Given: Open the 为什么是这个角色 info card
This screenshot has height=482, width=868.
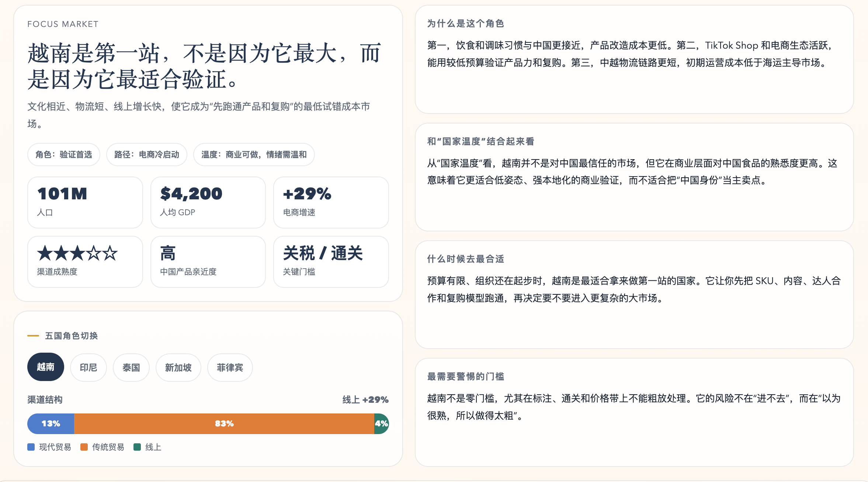Looking at the screenshot, I should click(x=634, y=59).
